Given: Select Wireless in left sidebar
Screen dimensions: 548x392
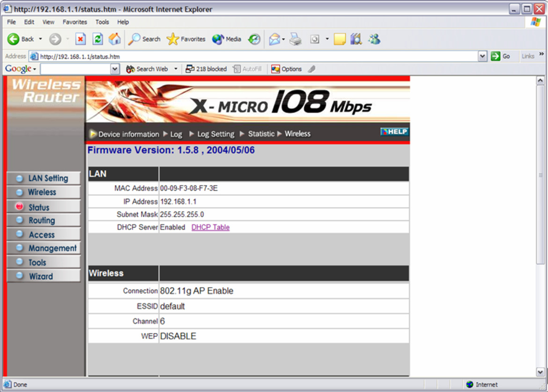Looking at the screenshot, I should (x=44, y=192).
